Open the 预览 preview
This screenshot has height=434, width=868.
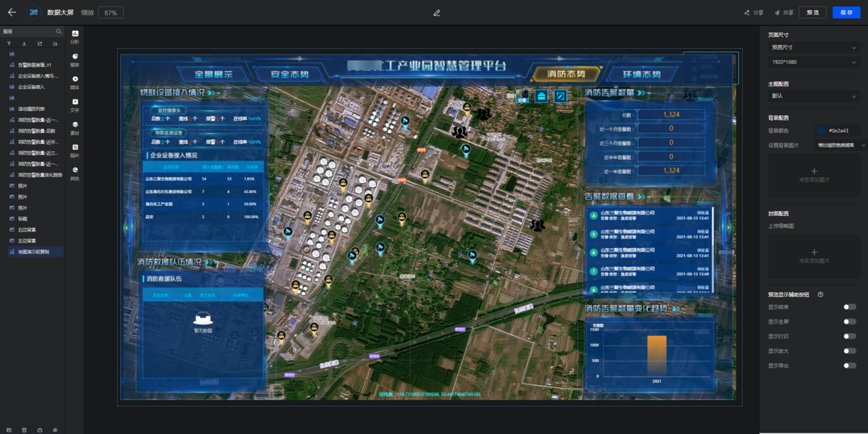[x=813, y=13]
